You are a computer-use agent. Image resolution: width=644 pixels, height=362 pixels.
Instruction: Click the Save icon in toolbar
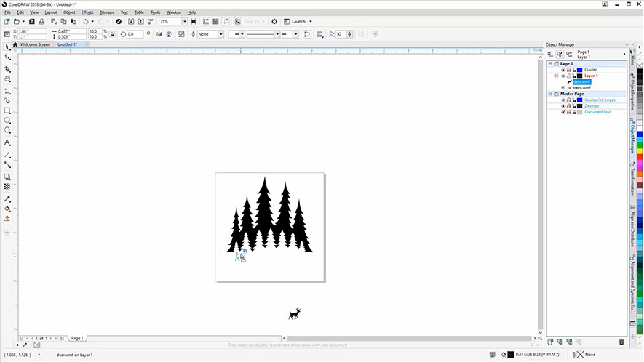pyautogui.click(x=32, y=22)
